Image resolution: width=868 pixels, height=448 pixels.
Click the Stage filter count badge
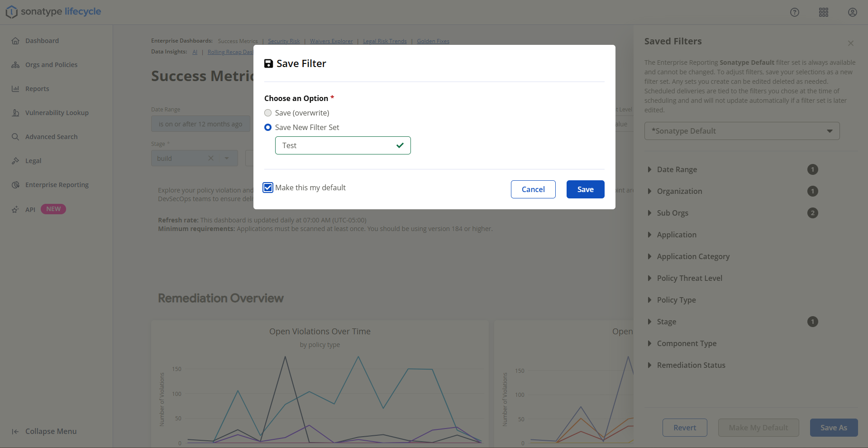pos(813,322)
